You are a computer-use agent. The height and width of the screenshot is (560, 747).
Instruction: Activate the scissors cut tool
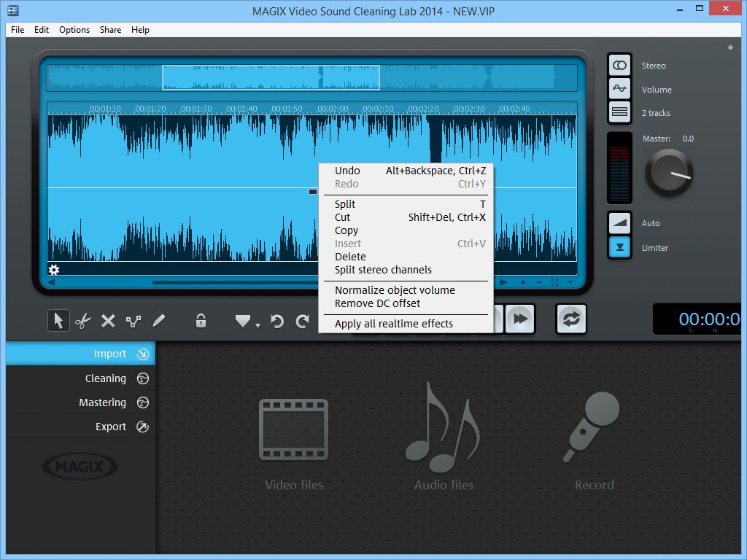[x=83, y=320]
